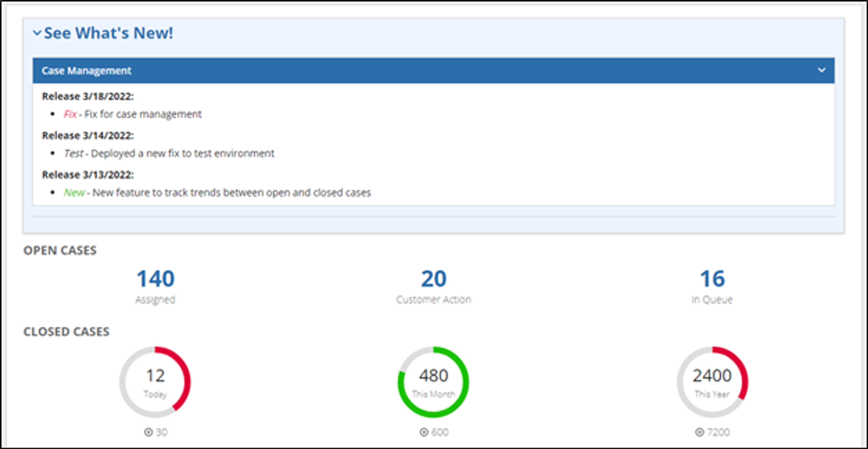Click the 7200 target value under This Year
This screenshot has height=449, width=868.
[x=718, y=432]
